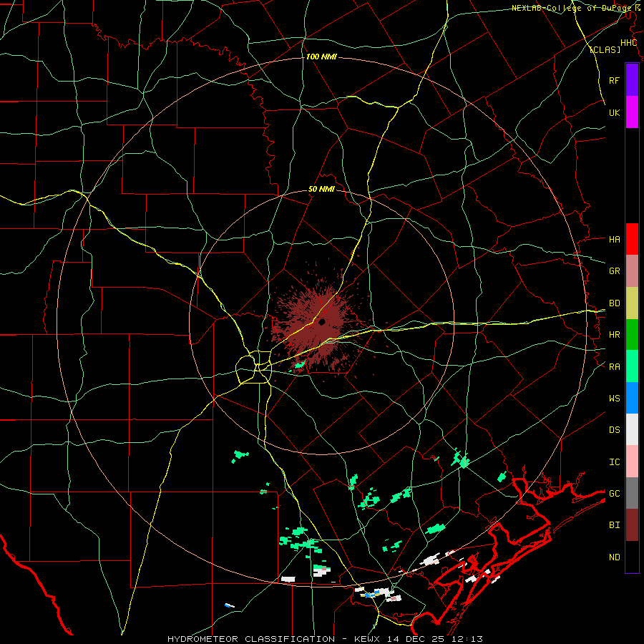Click the KEWX station identifier in caption
Image resolution: width=644 pixels, height=644 pixels.
[368, 639]
